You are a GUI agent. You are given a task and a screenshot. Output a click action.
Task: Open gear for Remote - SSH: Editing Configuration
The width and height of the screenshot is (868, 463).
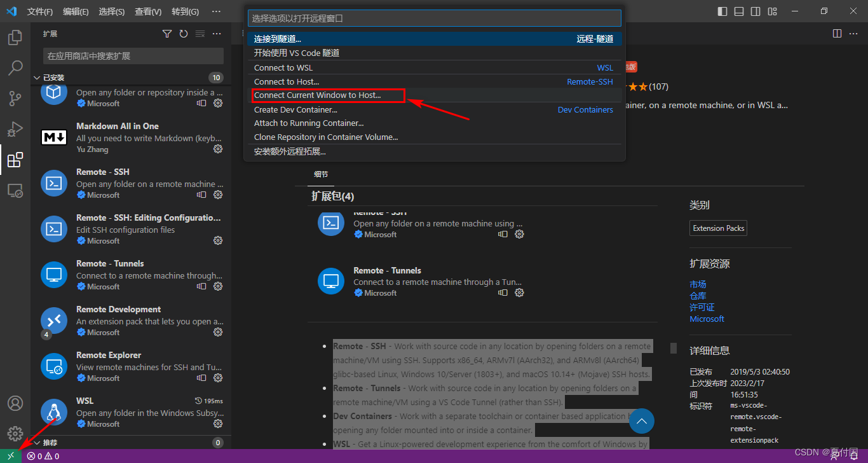click(218, 240)
